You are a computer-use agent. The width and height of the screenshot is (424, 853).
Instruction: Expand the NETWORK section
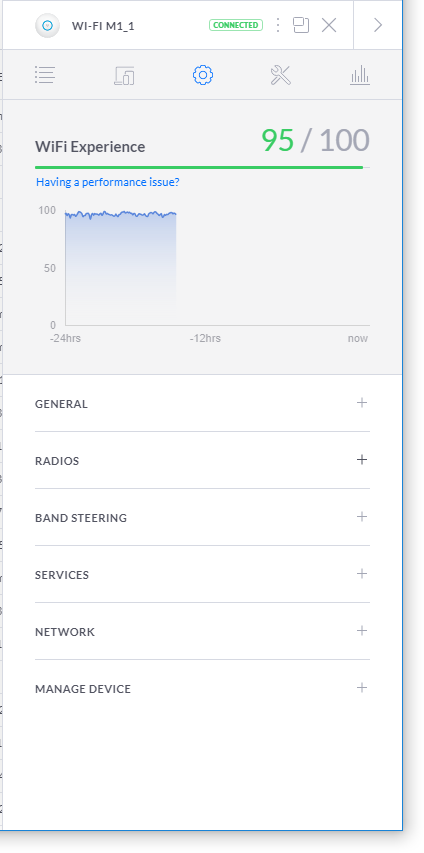[x=202, y=632]
